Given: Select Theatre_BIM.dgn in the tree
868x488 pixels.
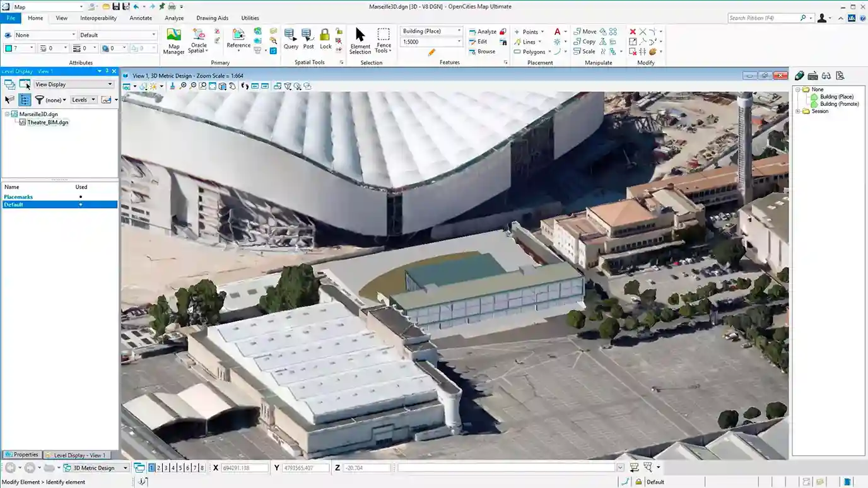Looking at the screenshot, I should (47, 122).
